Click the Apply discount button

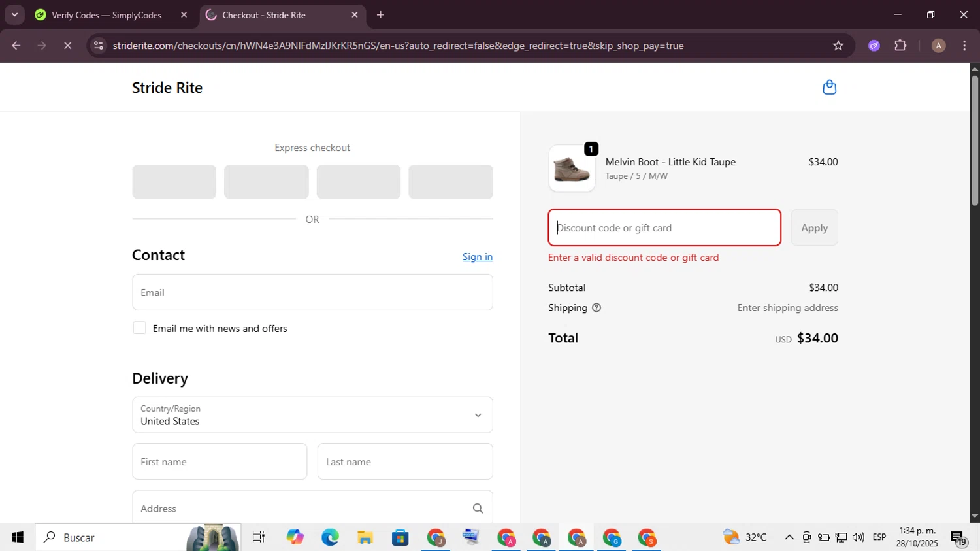click(x=814, y=227)
